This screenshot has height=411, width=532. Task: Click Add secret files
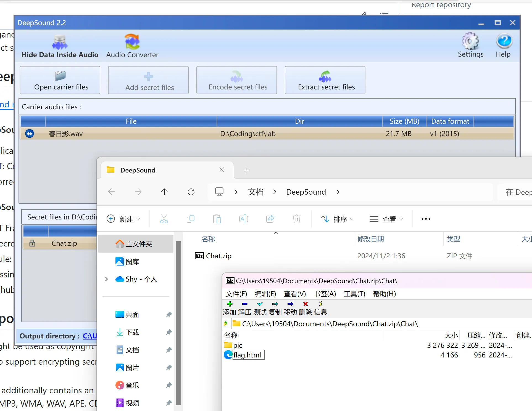pos(148,80)
